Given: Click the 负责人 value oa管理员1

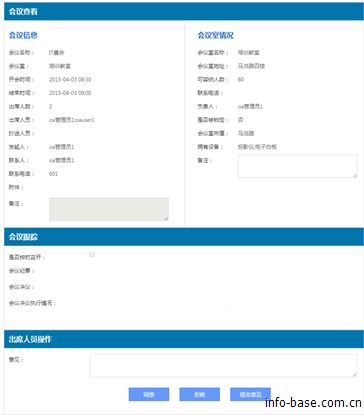Looking at the screenshot, I should pyautogui.click(x=250, y=107).
